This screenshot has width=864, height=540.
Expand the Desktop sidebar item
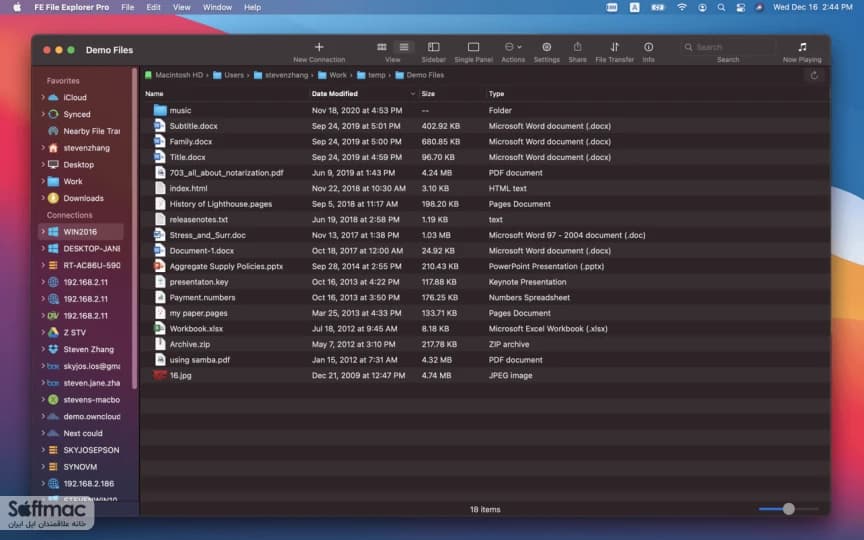pos(43,164)
